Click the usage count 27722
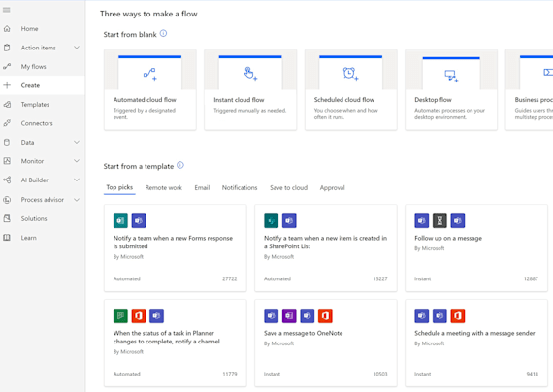The width and height of the screenshot is (553, 392). tap(230, 278)
